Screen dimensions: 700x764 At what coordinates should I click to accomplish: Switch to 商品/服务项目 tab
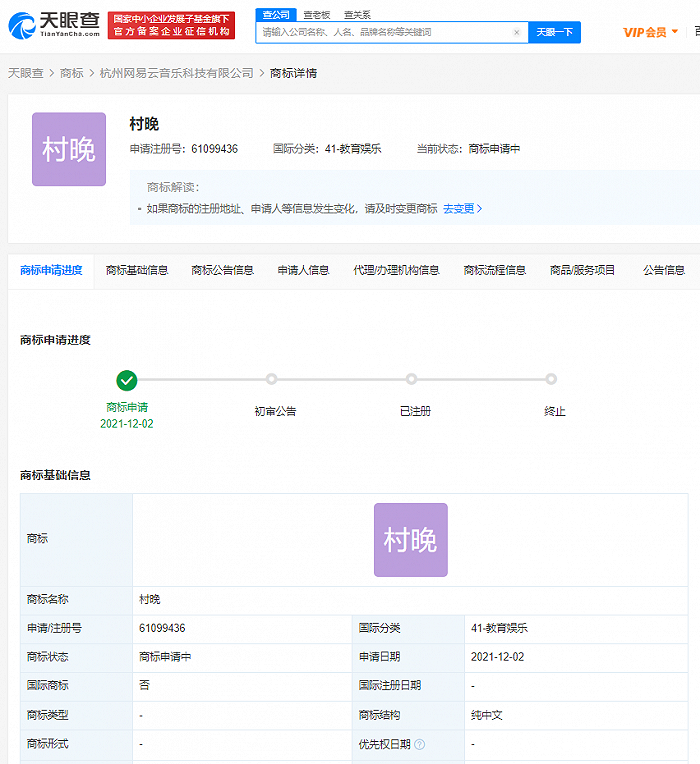click(x=582, y=270)
